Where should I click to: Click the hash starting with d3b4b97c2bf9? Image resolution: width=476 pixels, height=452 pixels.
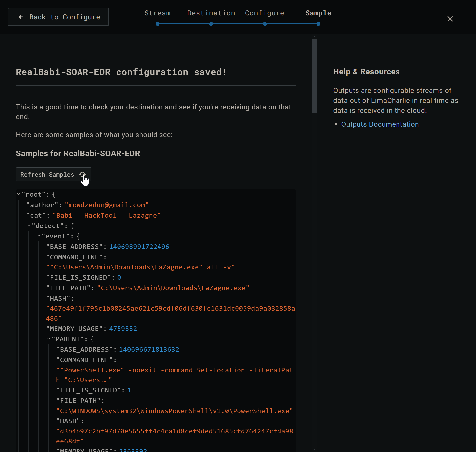(x=174, y=436)
